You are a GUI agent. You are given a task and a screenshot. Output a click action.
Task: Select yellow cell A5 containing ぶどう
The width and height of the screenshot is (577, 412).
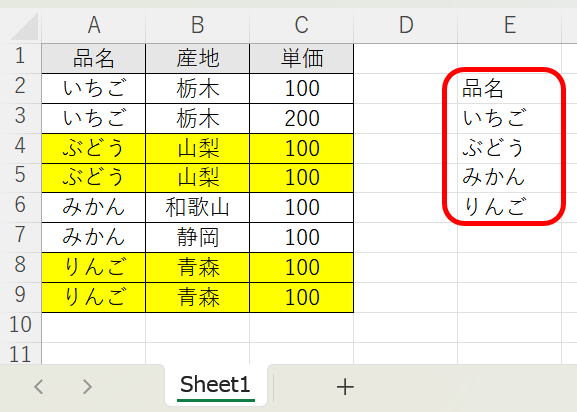(x=94, y=178)
